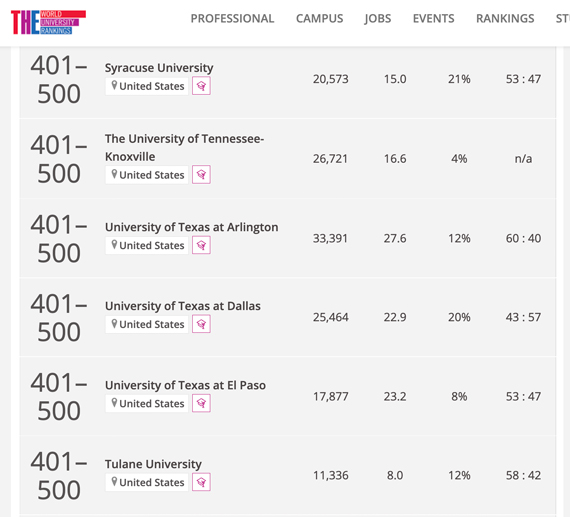Open the JOBS menu item

pos(378,19)
